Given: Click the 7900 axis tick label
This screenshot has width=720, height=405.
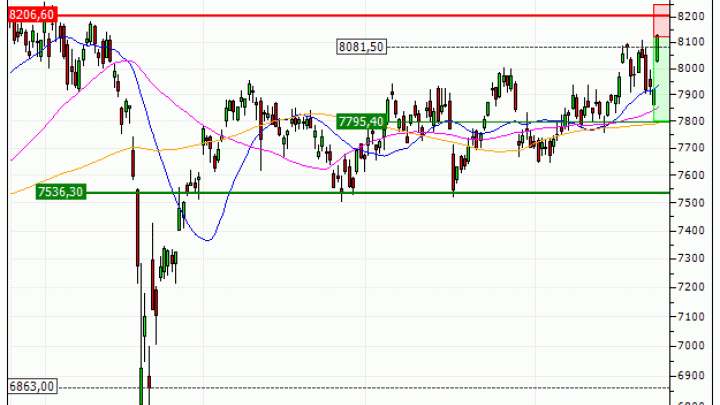Looking at the screenshot, I should [691, 95].
